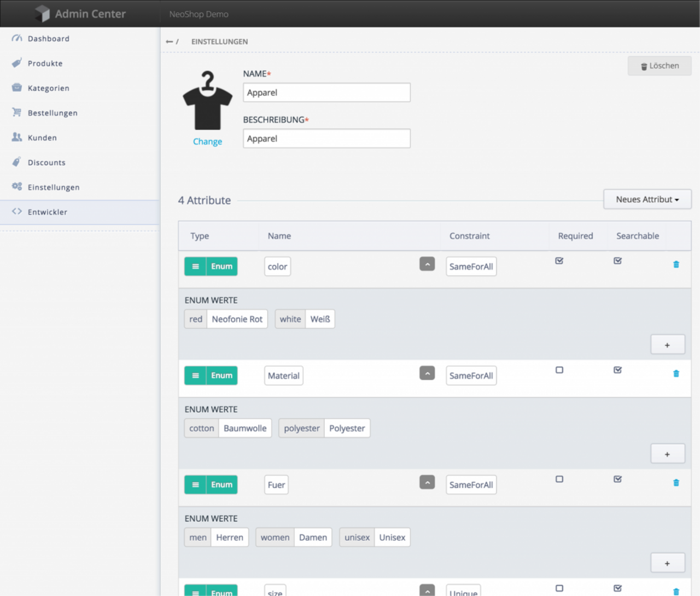Go to Bestellungen in sidebar
Screen dimensions: 700x596
click(x=52, y=113)
